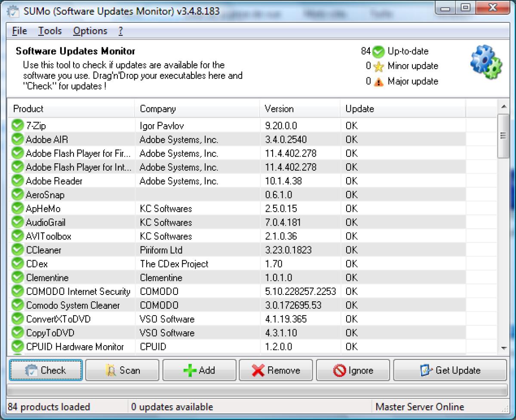516x420 pixels.
Task: Open the Options menu
Action: pos(90,31)
